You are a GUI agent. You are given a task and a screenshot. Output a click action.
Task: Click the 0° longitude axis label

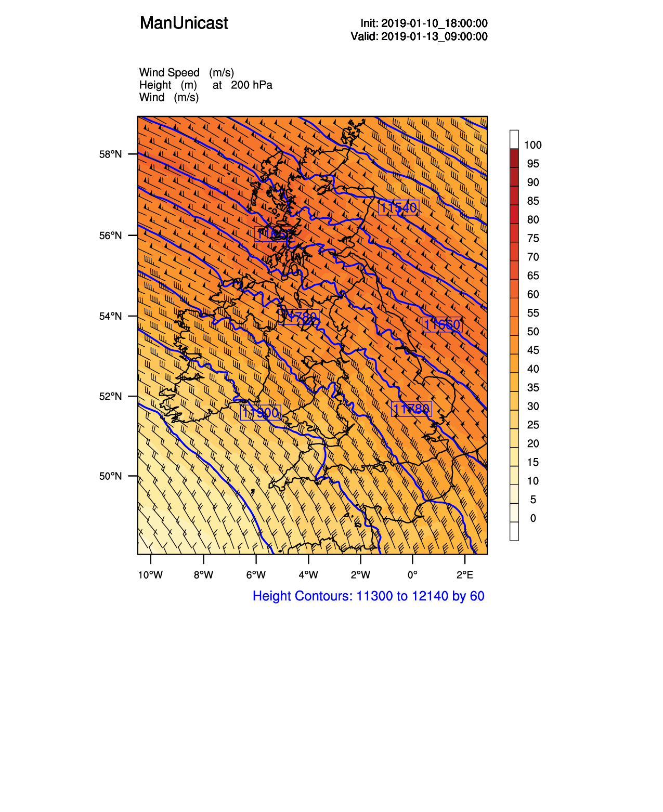[412, 574]
